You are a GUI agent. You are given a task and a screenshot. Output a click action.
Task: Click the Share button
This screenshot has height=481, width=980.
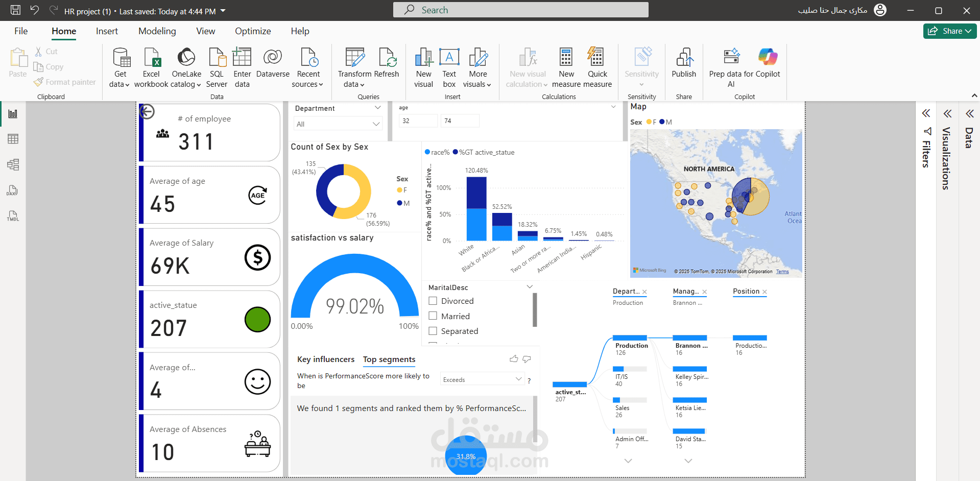tap(949, 31)
